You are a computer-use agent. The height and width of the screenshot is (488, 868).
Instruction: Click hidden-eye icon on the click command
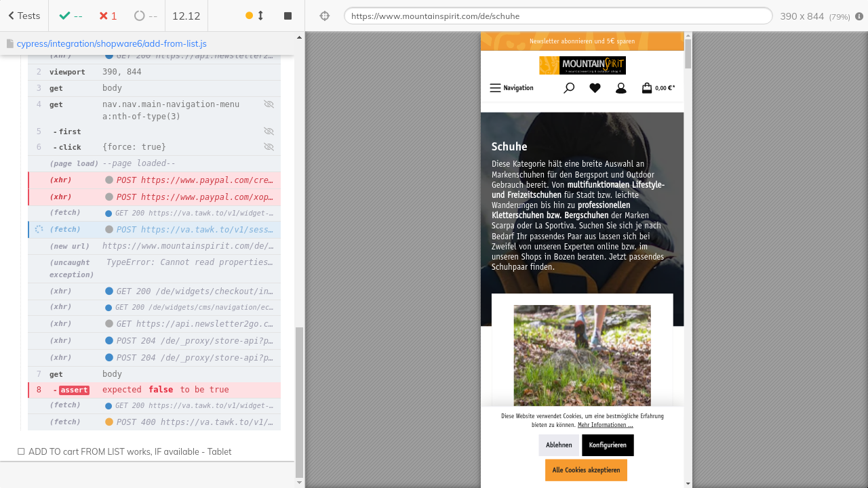tap(269, 147)
